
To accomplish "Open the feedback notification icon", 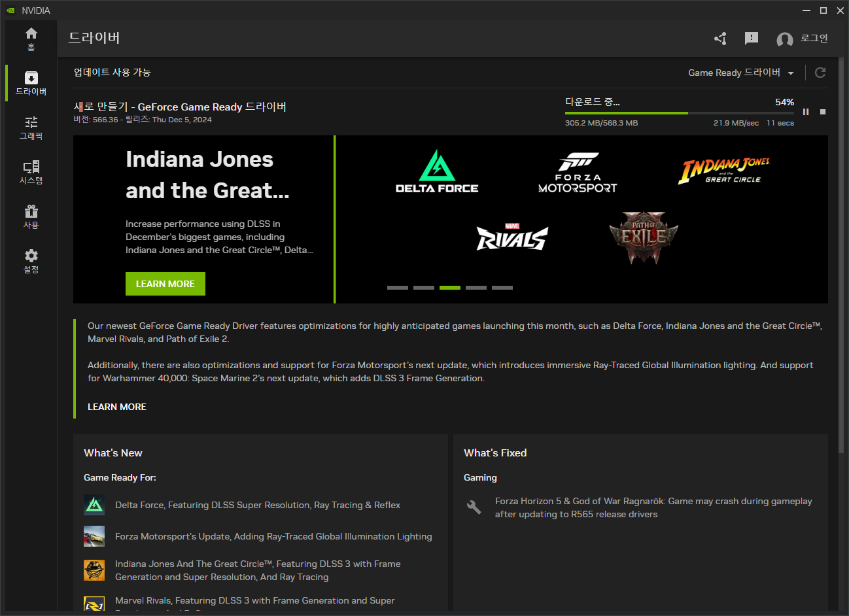I will pyautogui.click(x=752, y=39).
